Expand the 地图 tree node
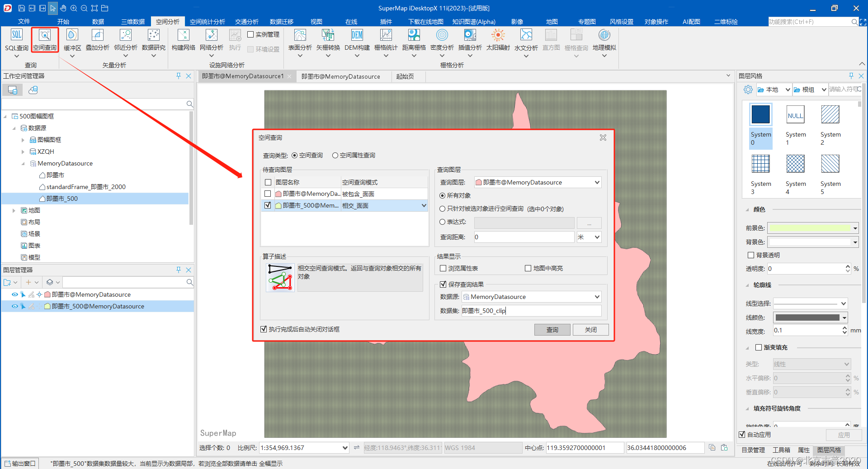868x469 pixels. [14, 210]
